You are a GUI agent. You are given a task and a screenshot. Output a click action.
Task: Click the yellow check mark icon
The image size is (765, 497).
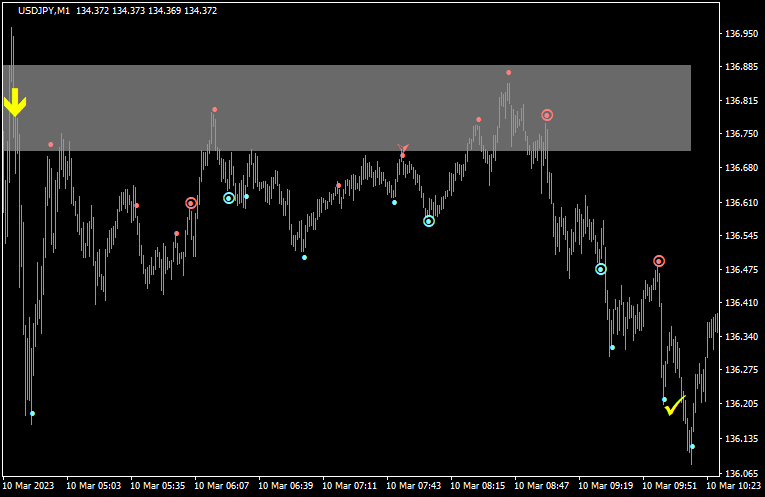click(674, 405)
